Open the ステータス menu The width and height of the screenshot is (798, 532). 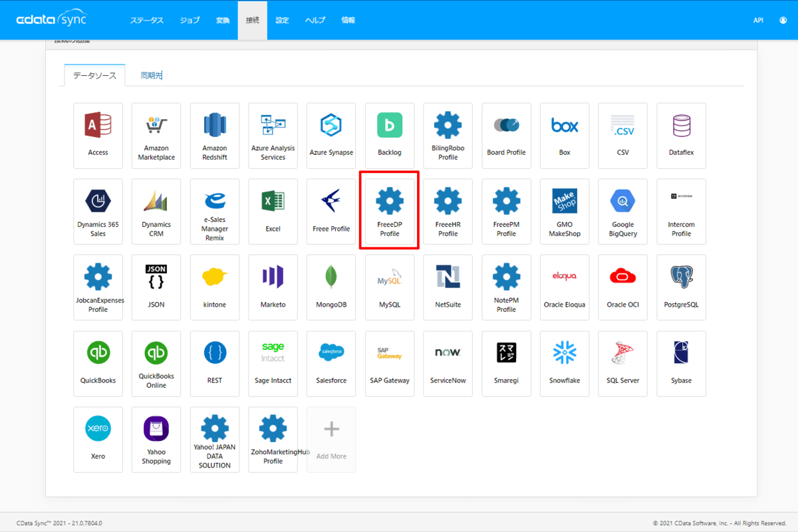coord(146,20)
